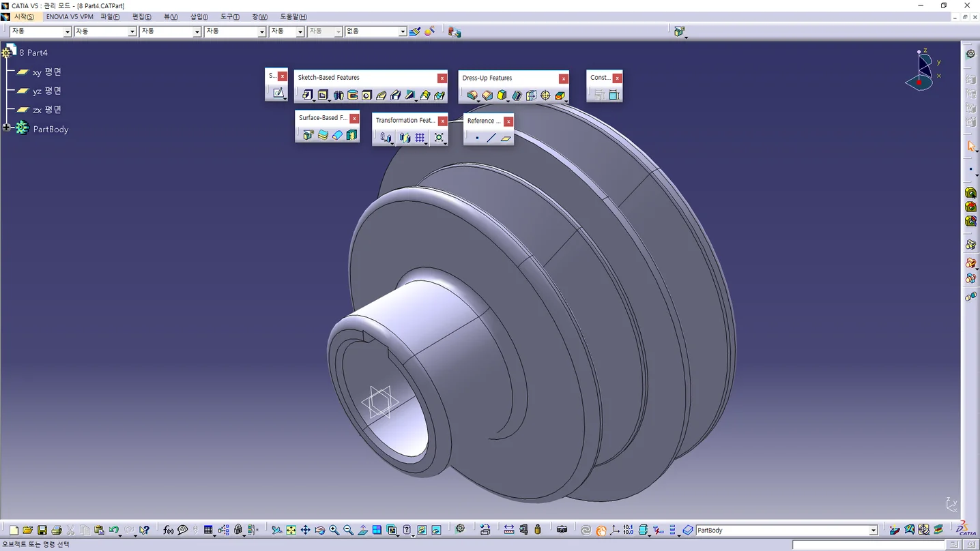Open the Formula f(x) tool
This screenshot has width=980, height=551.
click(169, 530)
